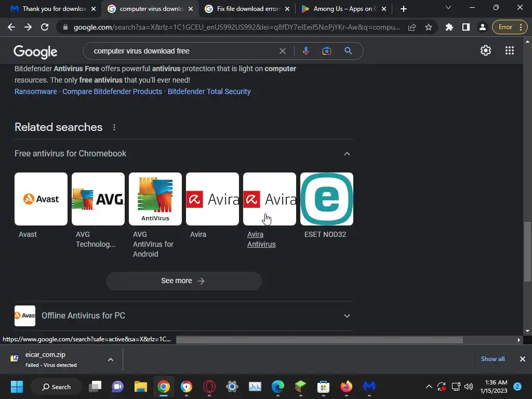This screenshot has height=399, width=532.
Task: Open Microsoft Edge from the taskbar
Action: [277, 387]
